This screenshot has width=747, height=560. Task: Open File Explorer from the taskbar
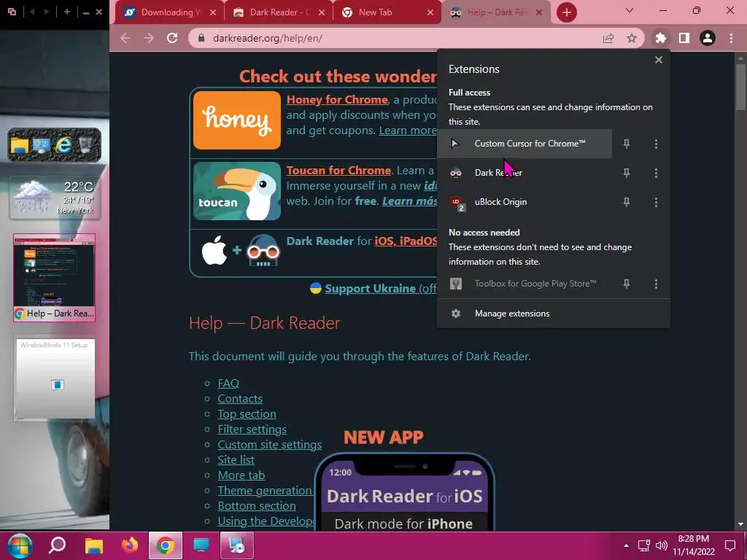[x=94, y=545]
